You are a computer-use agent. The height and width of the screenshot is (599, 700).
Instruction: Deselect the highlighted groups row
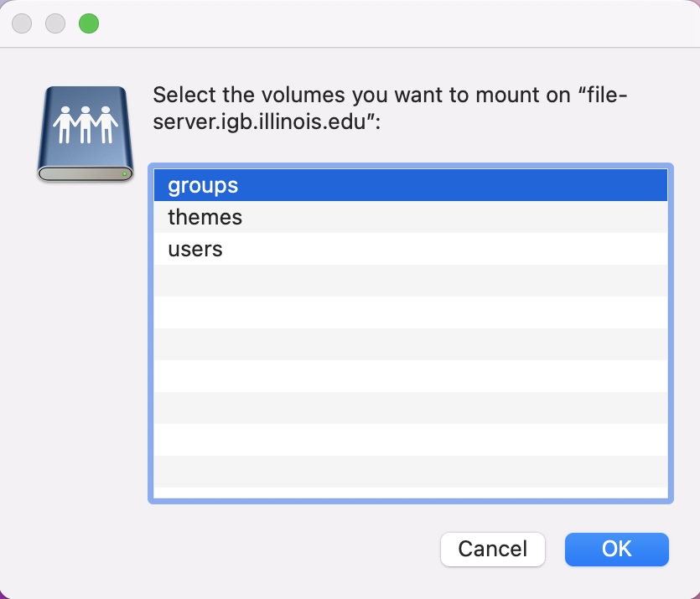click(335, 184)
